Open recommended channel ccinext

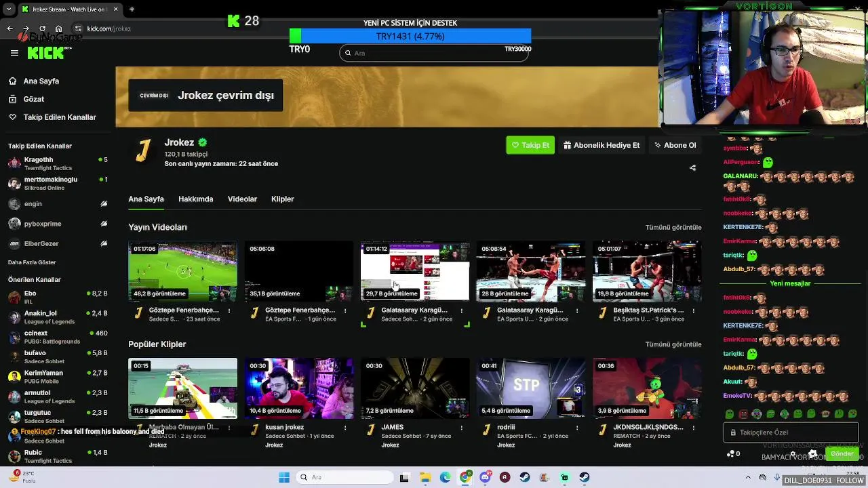(58, 337)
